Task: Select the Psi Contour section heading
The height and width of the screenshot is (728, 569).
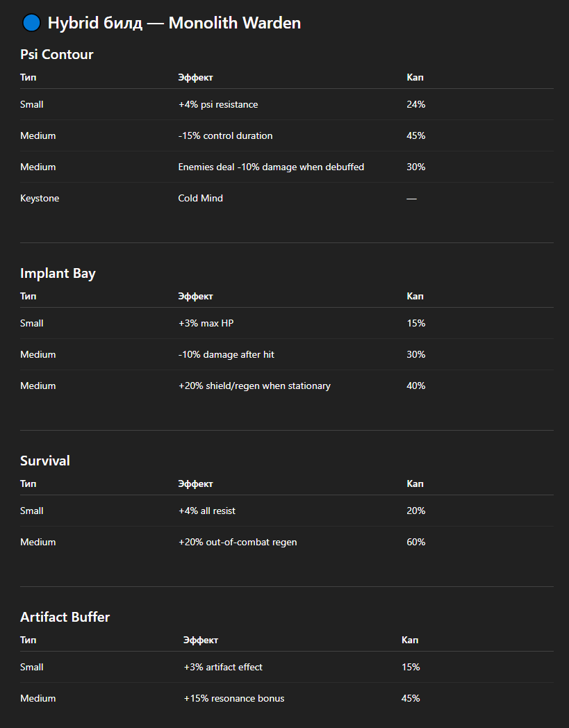Action: 57,54
